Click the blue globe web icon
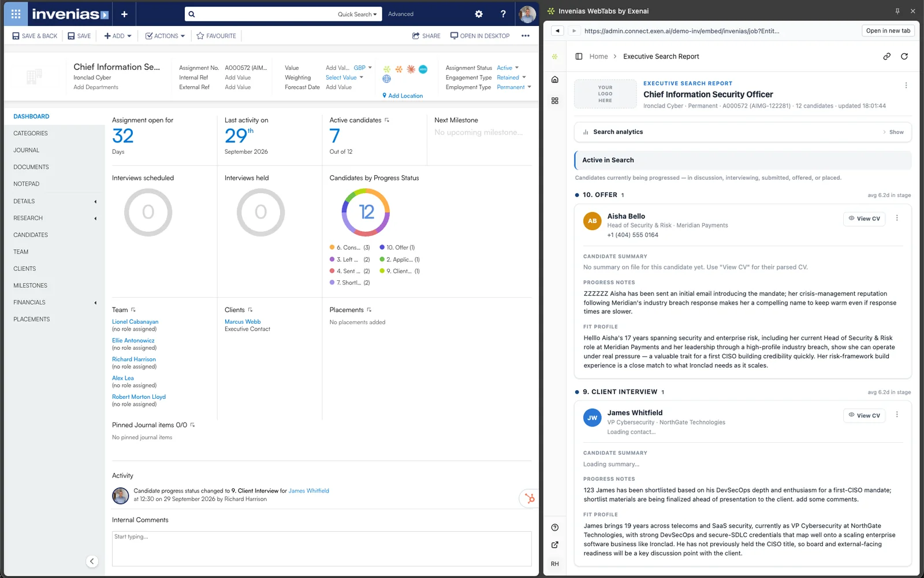This screenshot has width=924, height=578. pyautogui.click(x=386, y=79)
